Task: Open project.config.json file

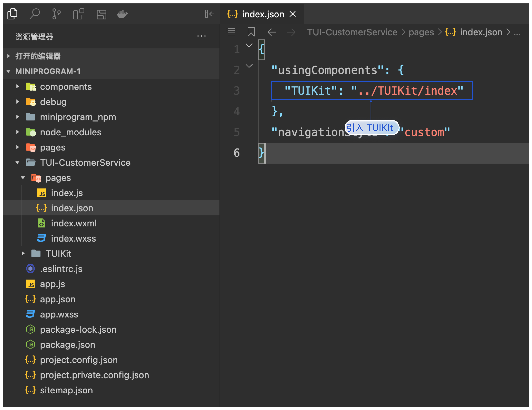Action: point(79,360)
